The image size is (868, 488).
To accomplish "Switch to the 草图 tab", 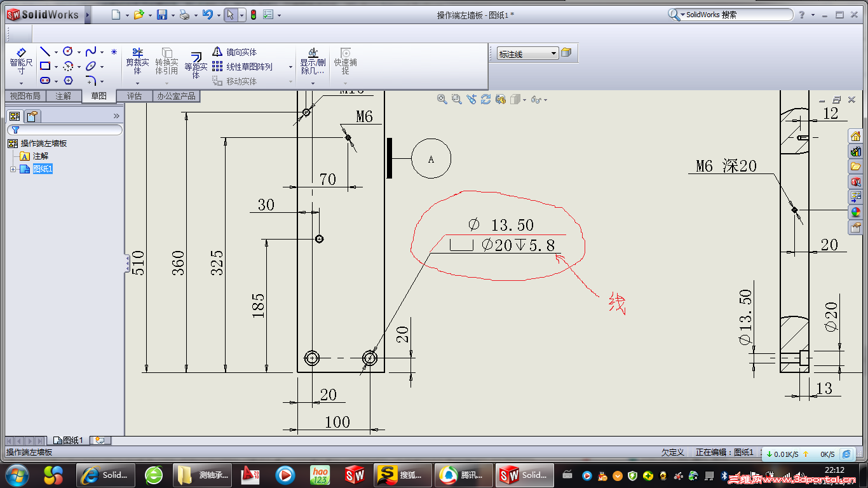I will [98, 96].
